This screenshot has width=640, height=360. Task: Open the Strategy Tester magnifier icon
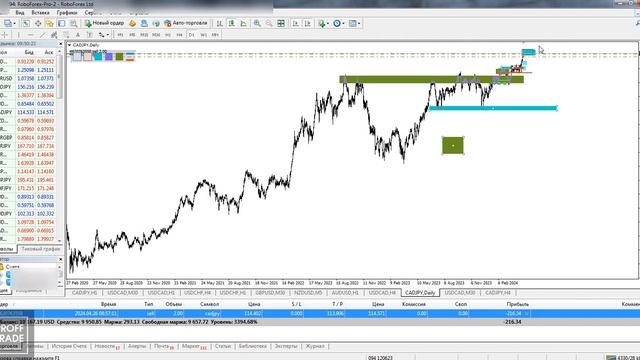tap(73, 24)
